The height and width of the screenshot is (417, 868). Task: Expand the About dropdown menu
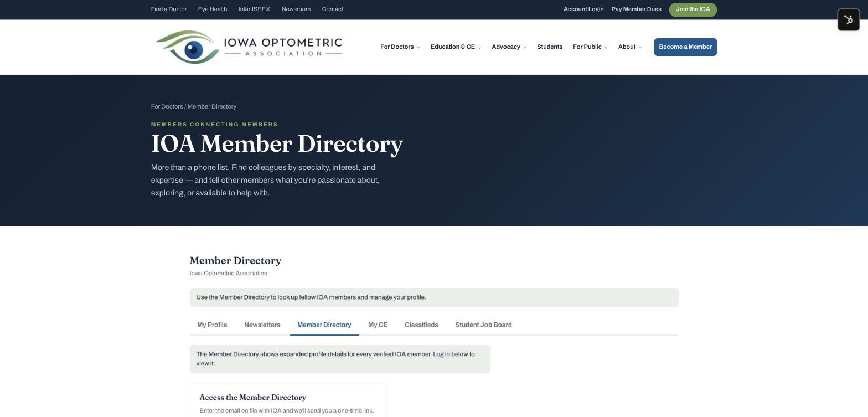(629, 47)
